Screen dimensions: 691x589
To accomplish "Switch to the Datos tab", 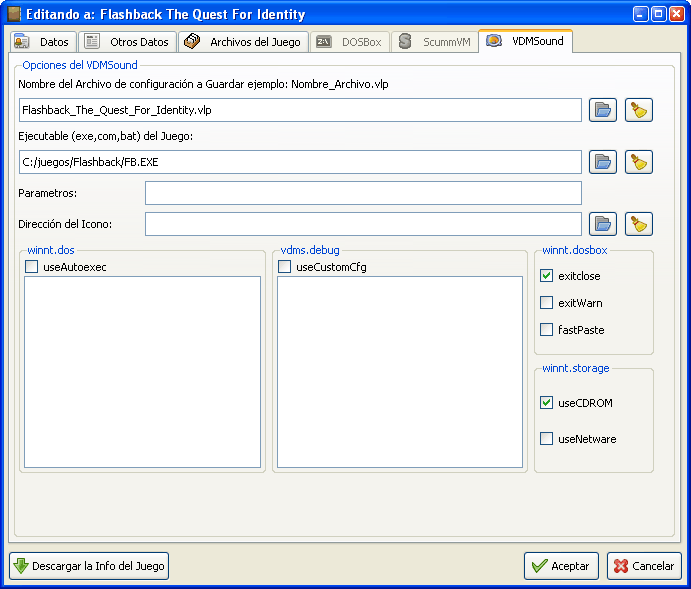I will [43, 42].
